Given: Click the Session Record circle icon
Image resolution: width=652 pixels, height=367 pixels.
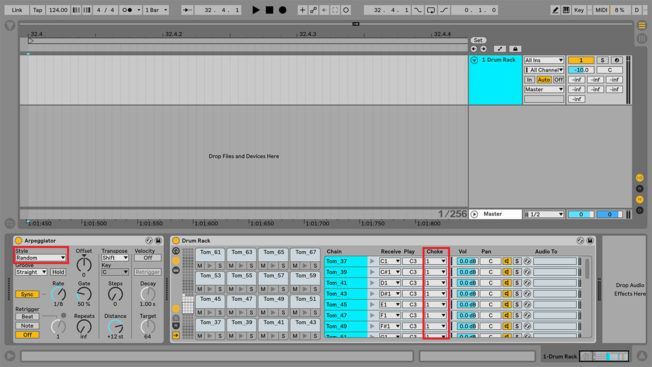Looking at the screenshot, I should click(346, 10).
